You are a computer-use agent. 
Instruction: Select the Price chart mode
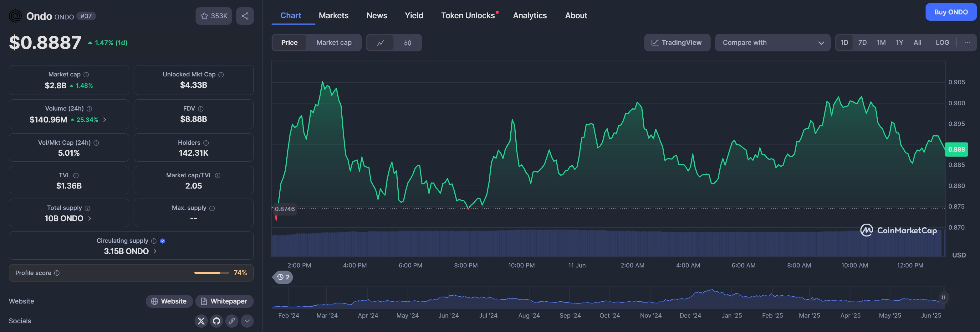tap(289, 43)
